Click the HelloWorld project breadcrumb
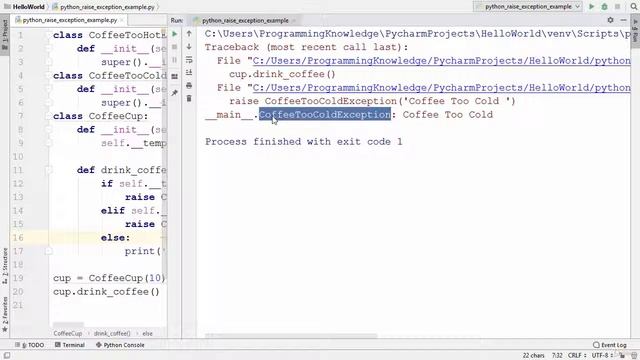Image resolution: width=640 pixels, height=360 pixels. 24,7
